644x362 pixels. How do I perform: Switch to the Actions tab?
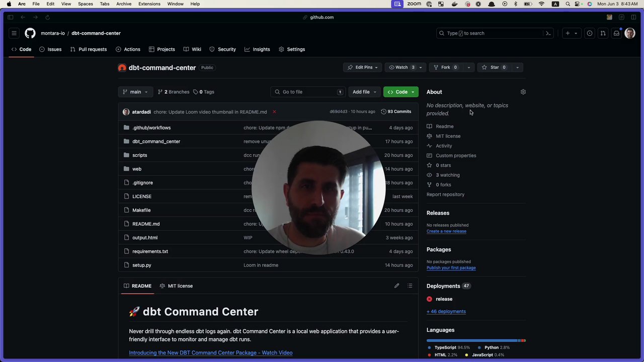coord(128,49)
